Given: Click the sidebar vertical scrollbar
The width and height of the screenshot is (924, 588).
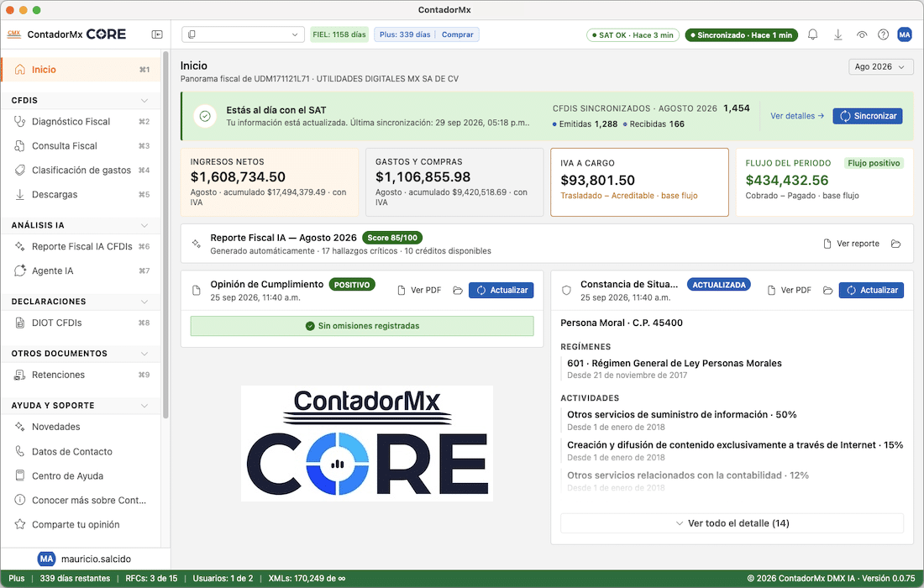Looking at the screenshot, I should [x=165, y=236].
